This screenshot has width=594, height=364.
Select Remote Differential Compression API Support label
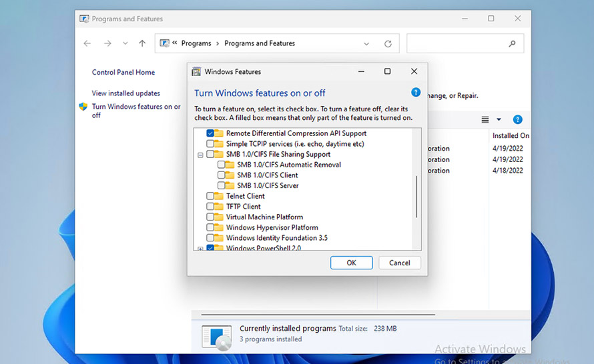[x=296, y=133]
